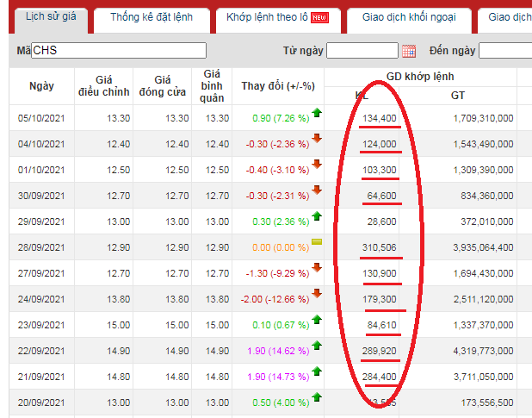Viewport: 532px width, 418px height.
Task: Switch to the Thống kê đặt lệnh tab
Action: [x=152, y=17]
